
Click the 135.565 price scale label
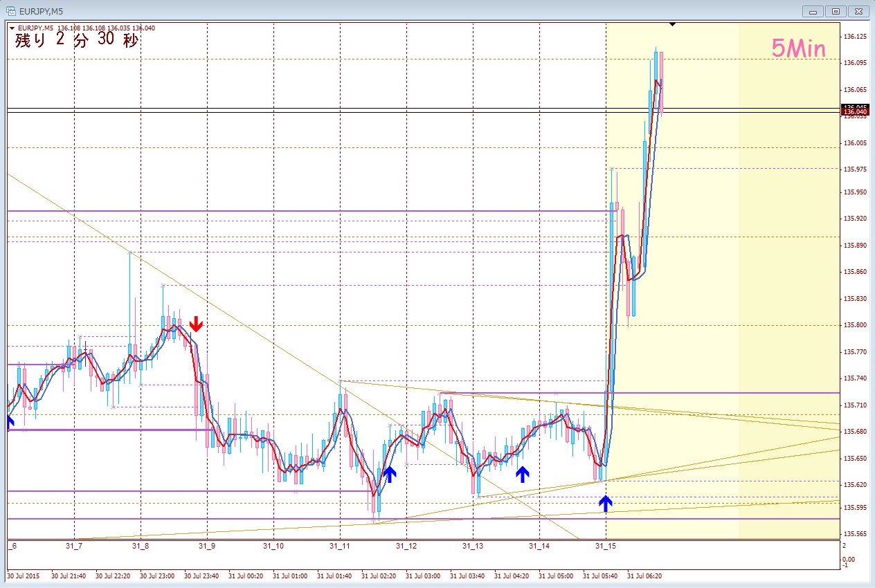(x=856, y=534)
